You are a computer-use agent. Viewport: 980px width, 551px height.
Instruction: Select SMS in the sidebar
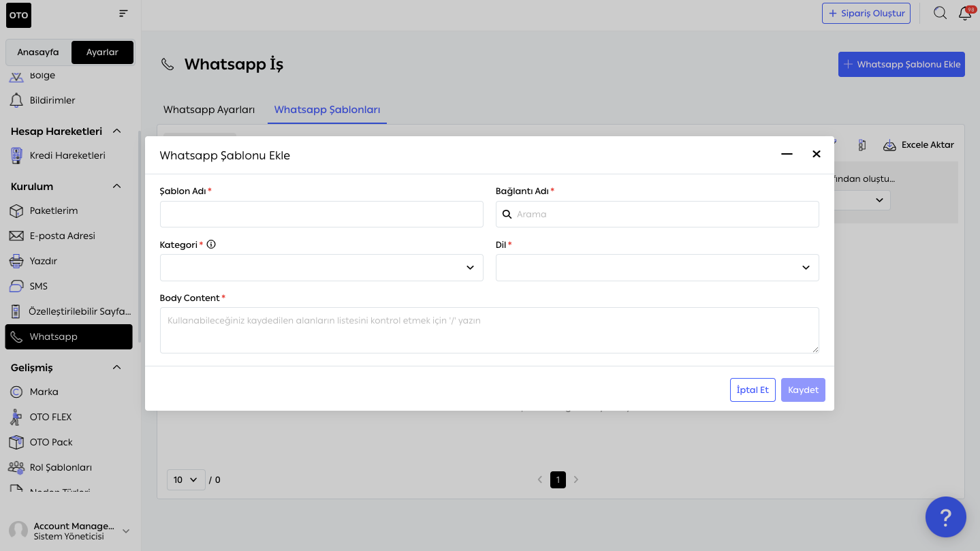(69, 286)
